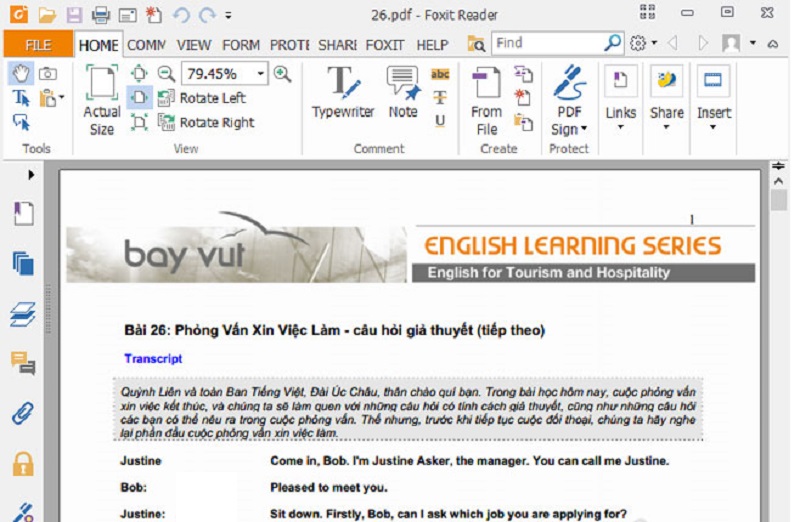The height and width of the screenshot is (522, 800).
Task: Click the Redo arrow
Action: pyautogui.click(x=207, y=15)
